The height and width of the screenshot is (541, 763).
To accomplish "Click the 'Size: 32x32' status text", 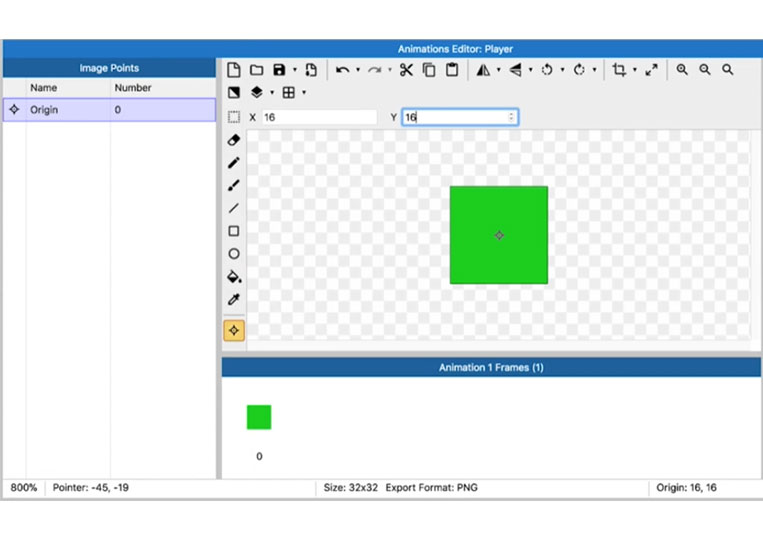I will click(351, 488).
